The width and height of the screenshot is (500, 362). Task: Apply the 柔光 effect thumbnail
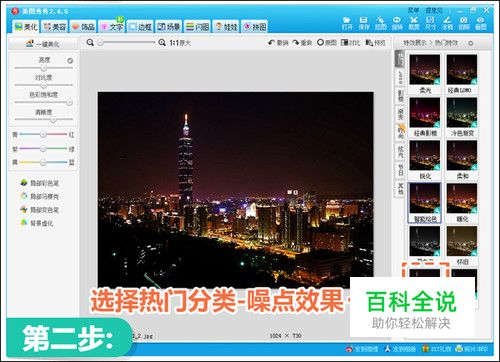(425, 70)
